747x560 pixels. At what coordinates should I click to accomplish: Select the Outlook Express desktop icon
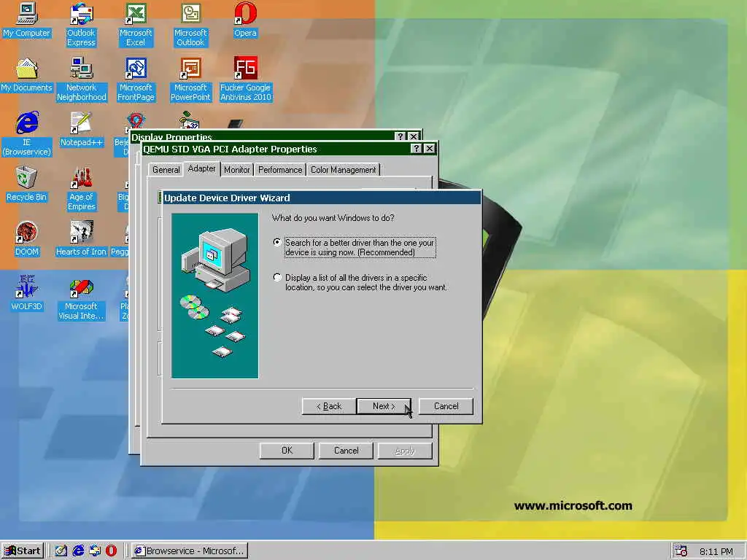point(81,25)
